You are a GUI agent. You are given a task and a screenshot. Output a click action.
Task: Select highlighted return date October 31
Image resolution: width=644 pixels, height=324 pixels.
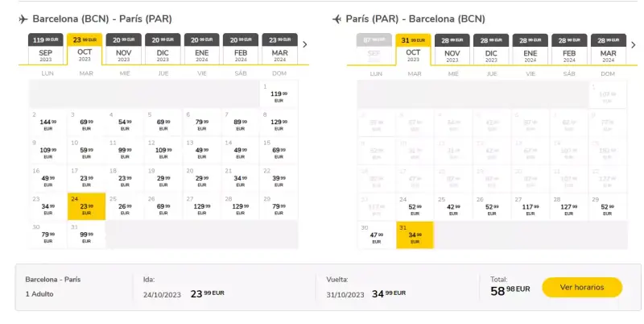click(415, 235)
